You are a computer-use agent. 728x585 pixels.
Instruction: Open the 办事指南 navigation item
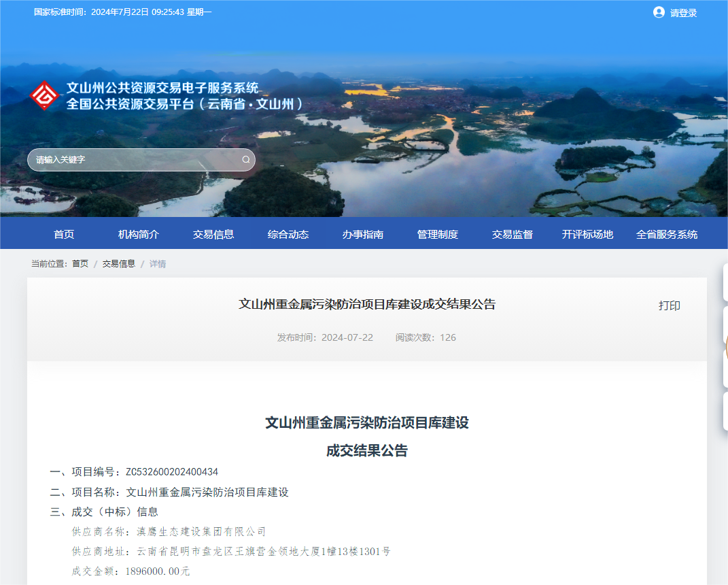(362, 233)
